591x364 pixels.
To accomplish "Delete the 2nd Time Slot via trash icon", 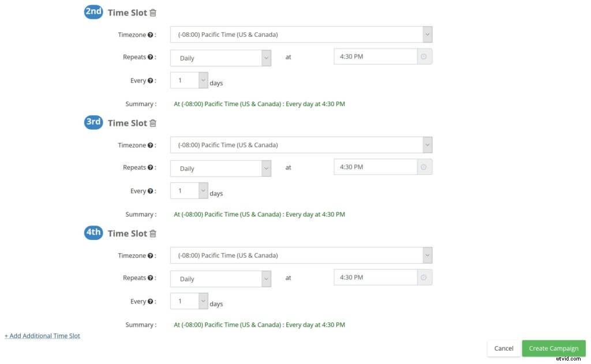I will tap(153, 12).
